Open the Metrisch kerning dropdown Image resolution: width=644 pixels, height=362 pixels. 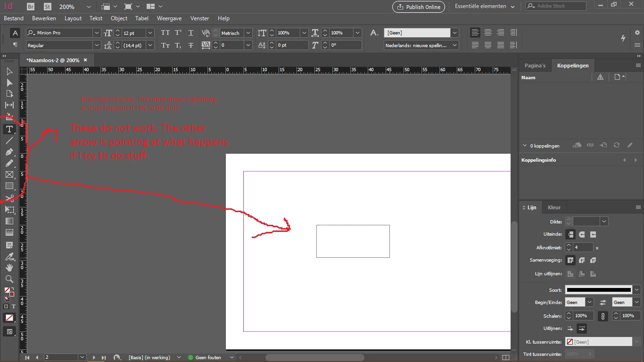(x=248, y=33)
